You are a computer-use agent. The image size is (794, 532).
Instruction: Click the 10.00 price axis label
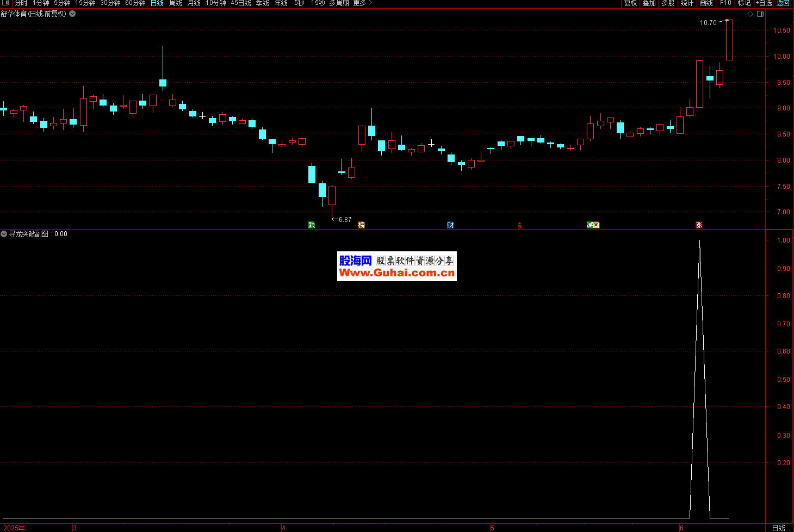click(781, 57)
